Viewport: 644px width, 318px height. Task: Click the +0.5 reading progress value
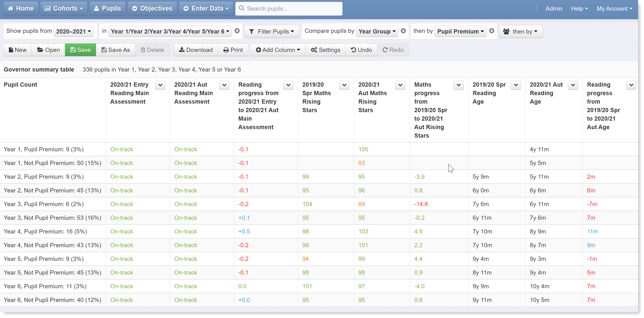click(244, 232)
